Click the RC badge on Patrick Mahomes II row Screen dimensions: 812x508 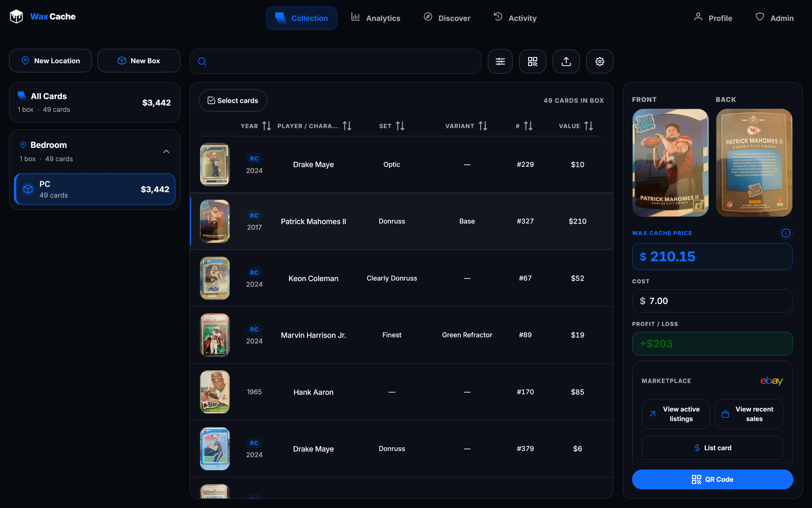coord(254,216)
